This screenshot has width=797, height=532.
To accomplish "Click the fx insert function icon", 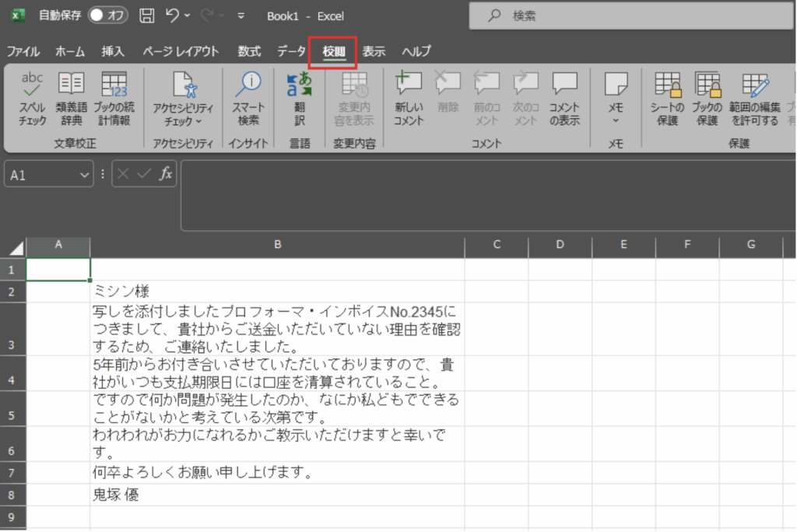I will 166,174.
